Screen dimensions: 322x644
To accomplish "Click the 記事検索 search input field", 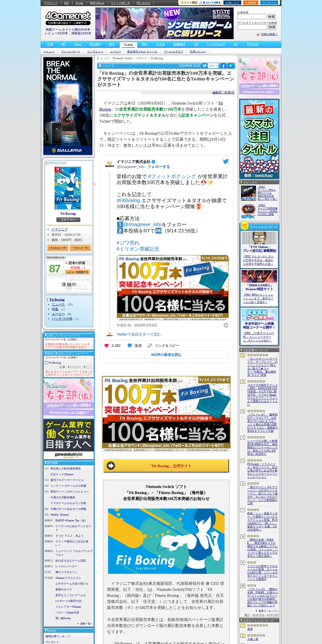I will coord(252,17).
